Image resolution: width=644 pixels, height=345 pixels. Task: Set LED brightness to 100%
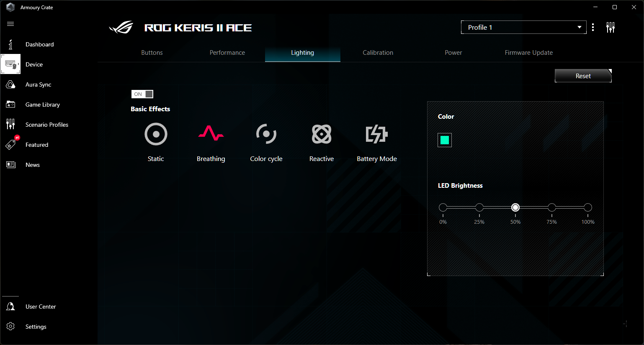pyautogui.click(x=588, y=207)
